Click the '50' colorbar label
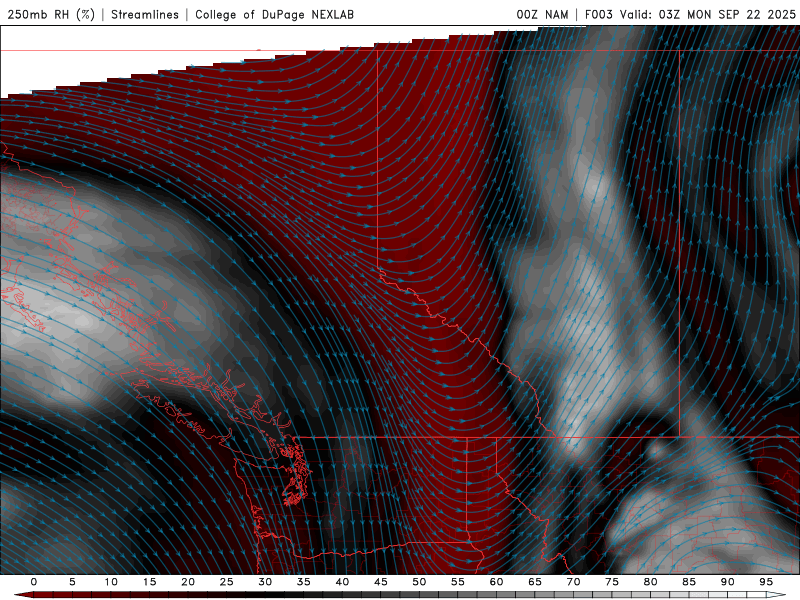The height and width of the screenshot is (600, 800). coord(419,582)
